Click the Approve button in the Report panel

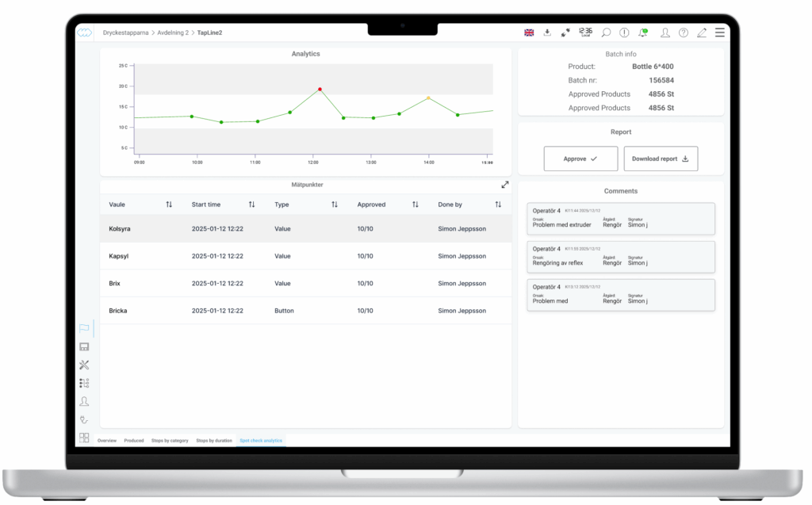click(580, 159)
